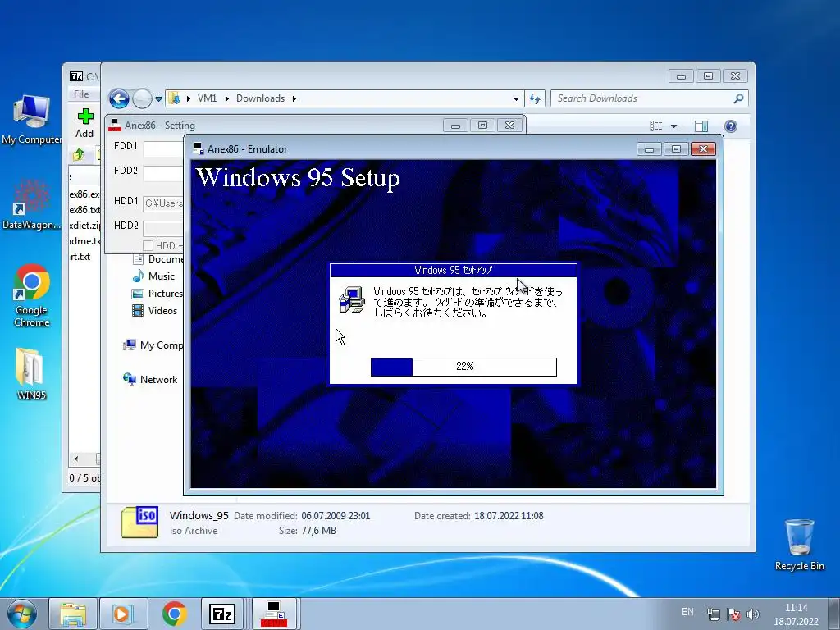The width and height of the screenshot is (840, 630).
Task: Change view with Explorer view icon
Action: 655,126
